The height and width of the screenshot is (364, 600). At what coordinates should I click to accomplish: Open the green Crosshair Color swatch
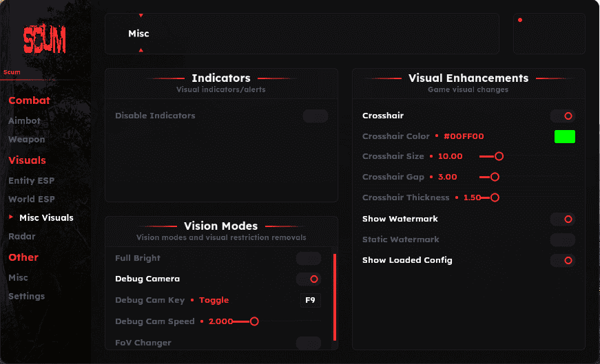(565, 136)
